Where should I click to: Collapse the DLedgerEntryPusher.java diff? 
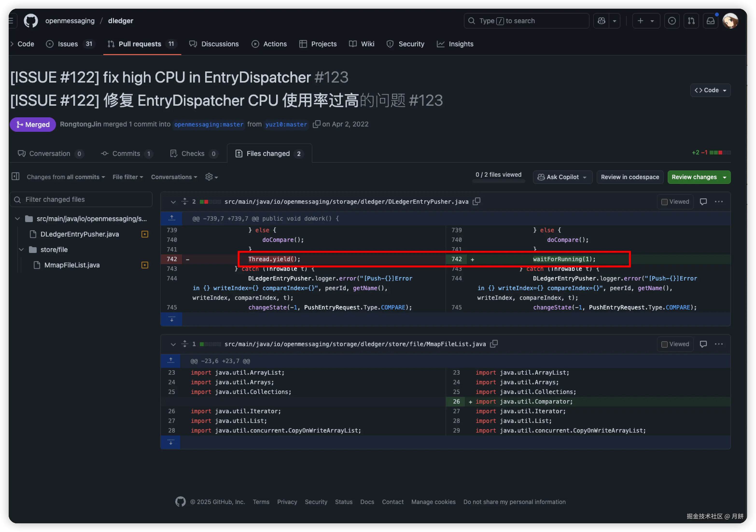173,202
